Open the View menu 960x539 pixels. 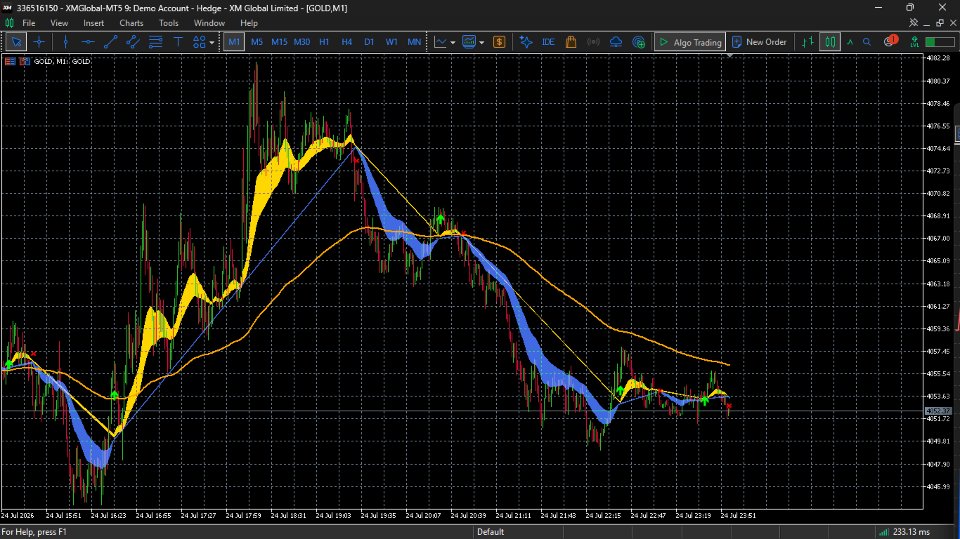pos(59,23)
